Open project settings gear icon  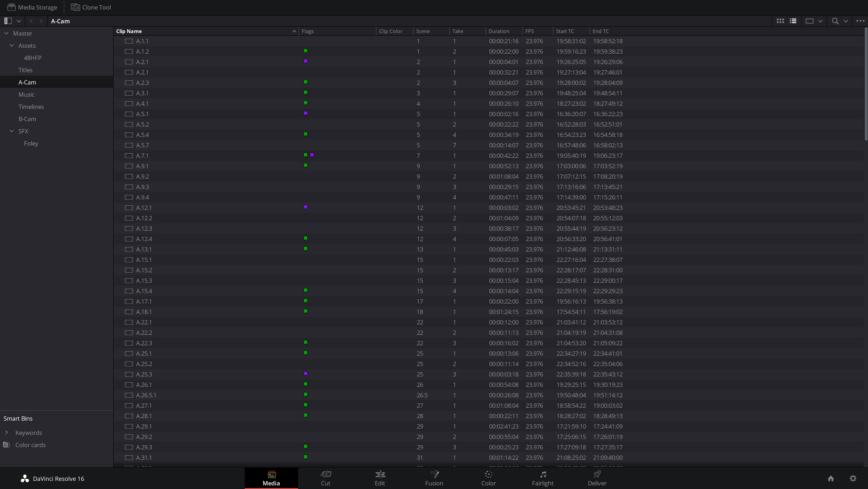coord(853,479)
